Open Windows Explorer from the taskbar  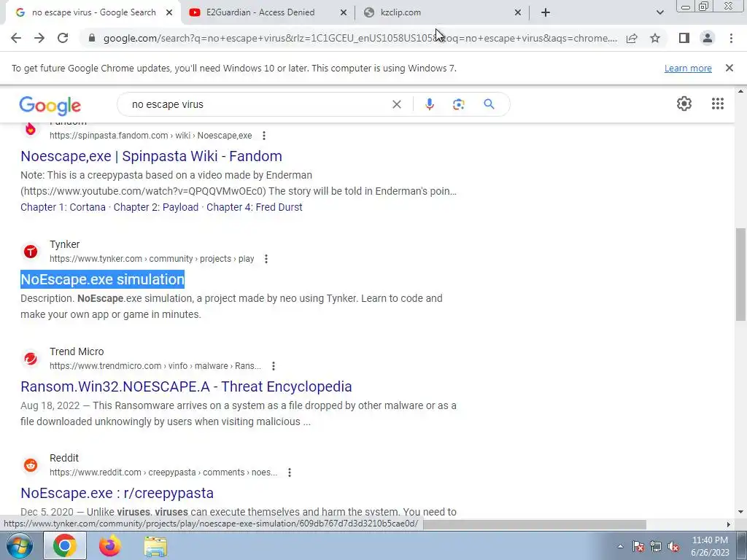(155, 547)
